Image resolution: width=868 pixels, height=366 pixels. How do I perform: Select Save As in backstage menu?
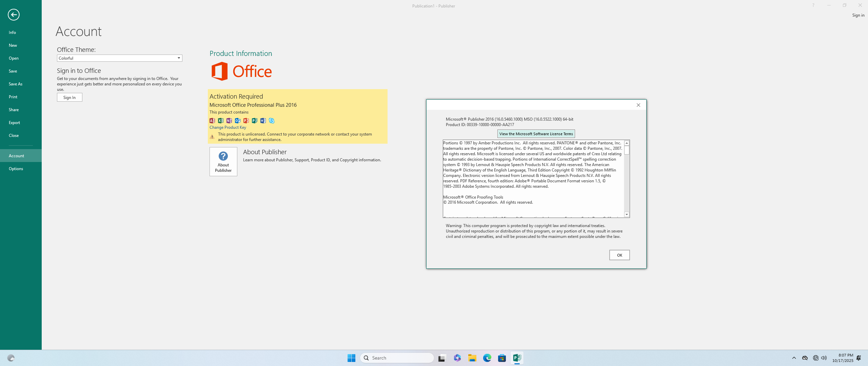[16, 84]
